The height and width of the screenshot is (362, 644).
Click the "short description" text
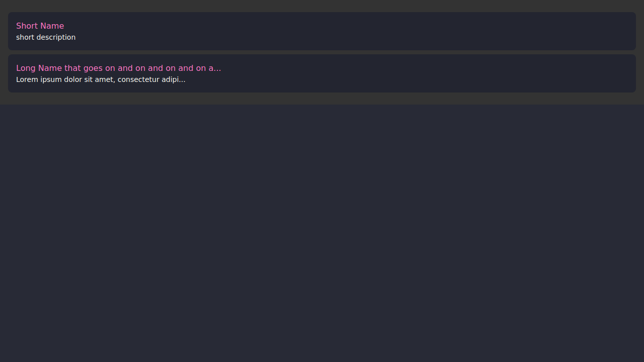[46, 37]
